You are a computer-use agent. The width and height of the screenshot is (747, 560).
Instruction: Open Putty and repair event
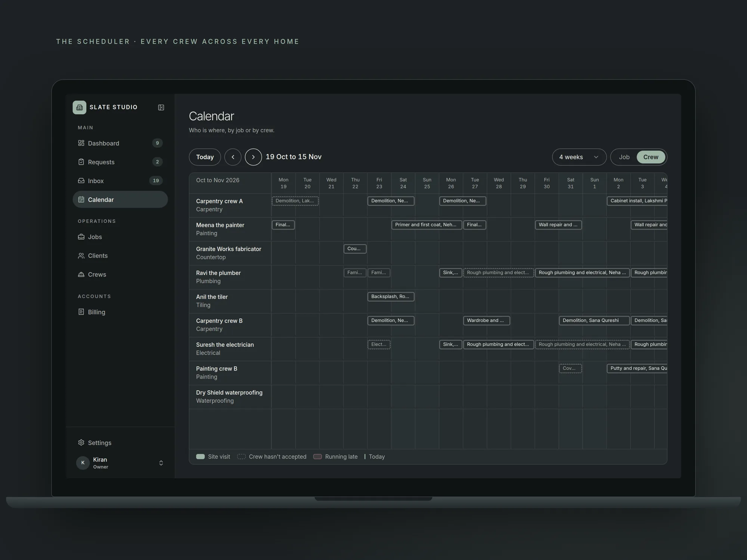[637, 368]
